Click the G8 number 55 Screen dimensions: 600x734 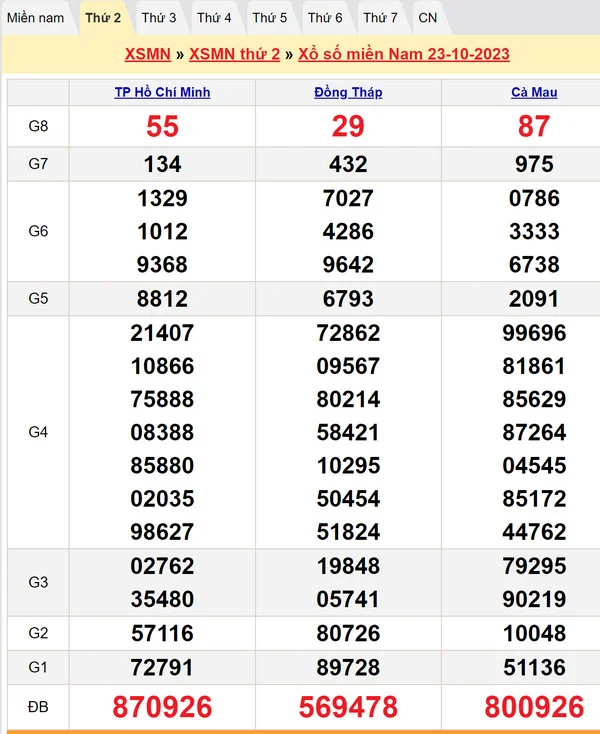coord(162,126)
